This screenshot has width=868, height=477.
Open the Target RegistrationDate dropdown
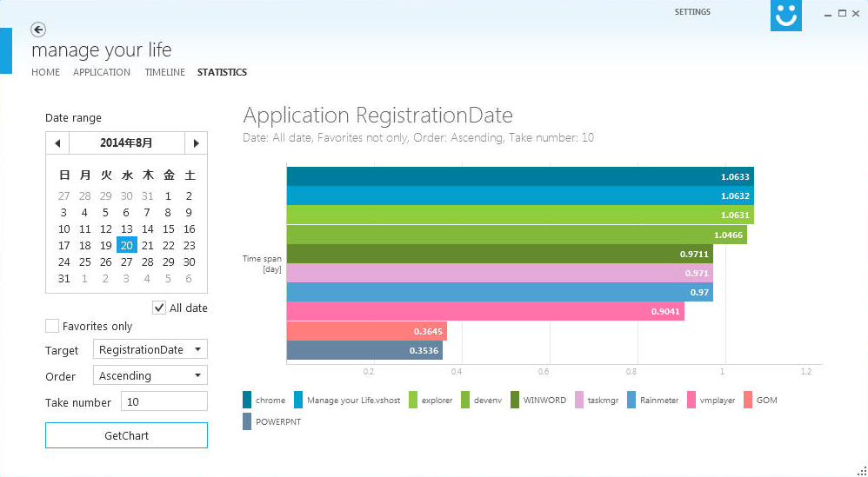pos(150,349)
